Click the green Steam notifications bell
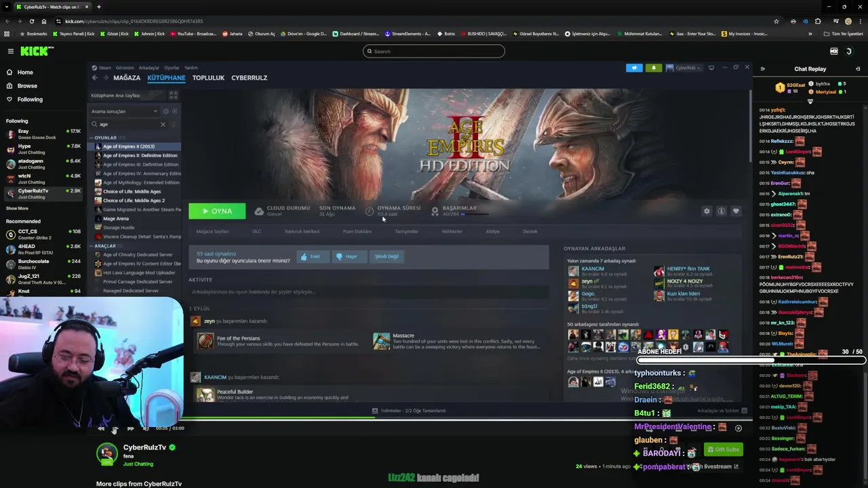 point(654,68)
